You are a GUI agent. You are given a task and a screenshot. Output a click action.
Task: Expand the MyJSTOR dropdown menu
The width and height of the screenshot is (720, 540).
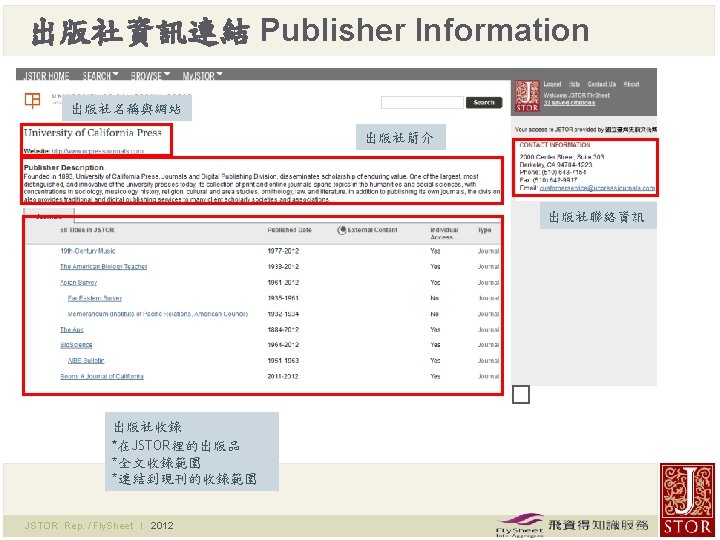202,76
